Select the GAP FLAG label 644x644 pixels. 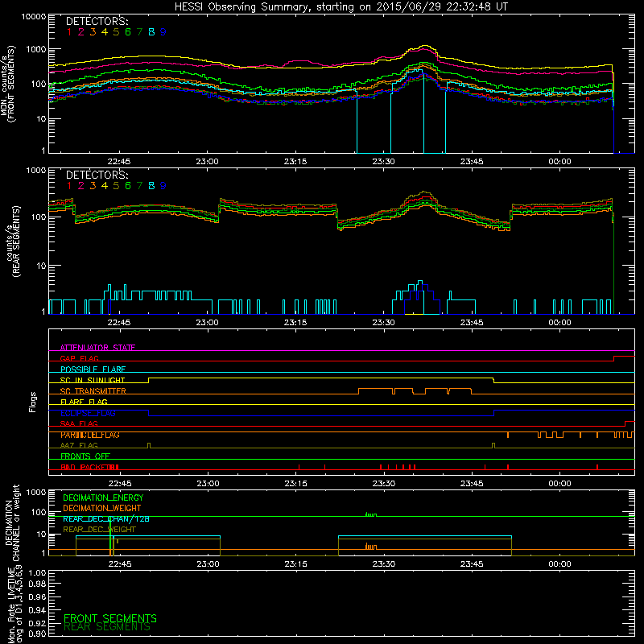click(x=79, y=358)
